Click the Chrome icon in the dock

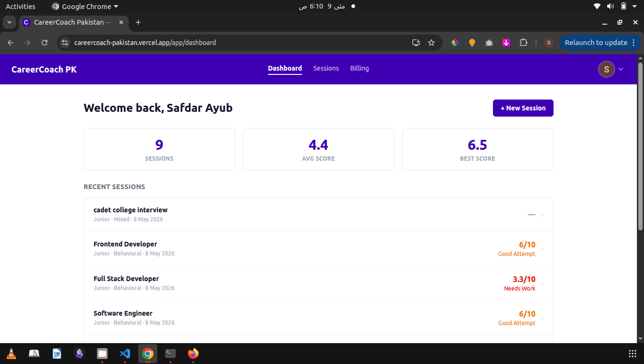click(148, 354)
